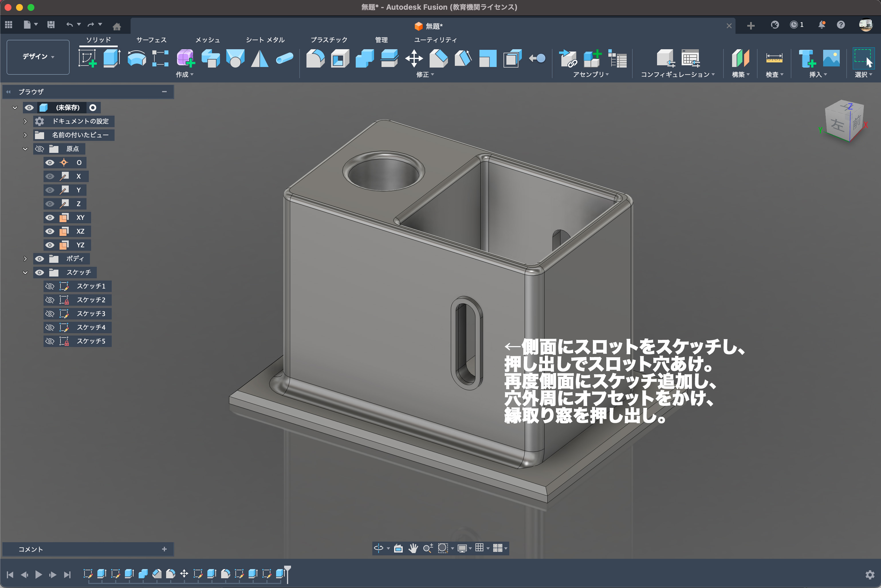The image size is (881, 588).
Task: Expand the ドキュメントの設定 tree node
Action: 25,121
